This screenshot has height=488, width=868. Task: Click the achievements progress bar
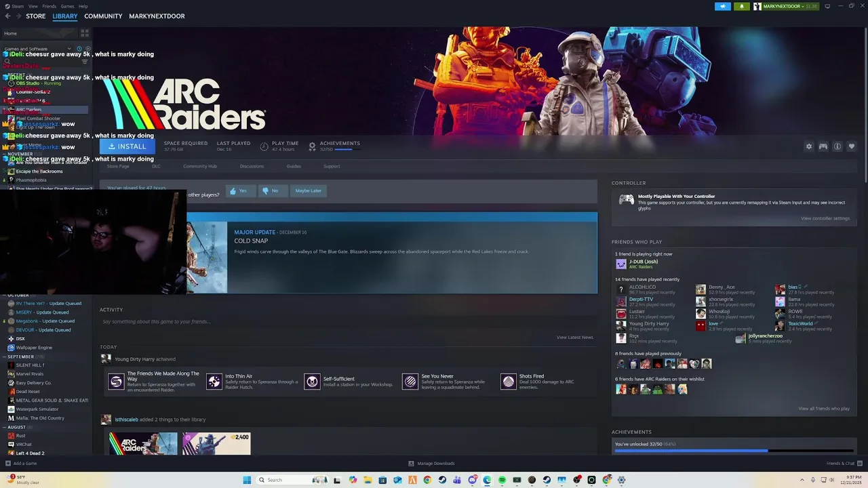pos(734,450)
